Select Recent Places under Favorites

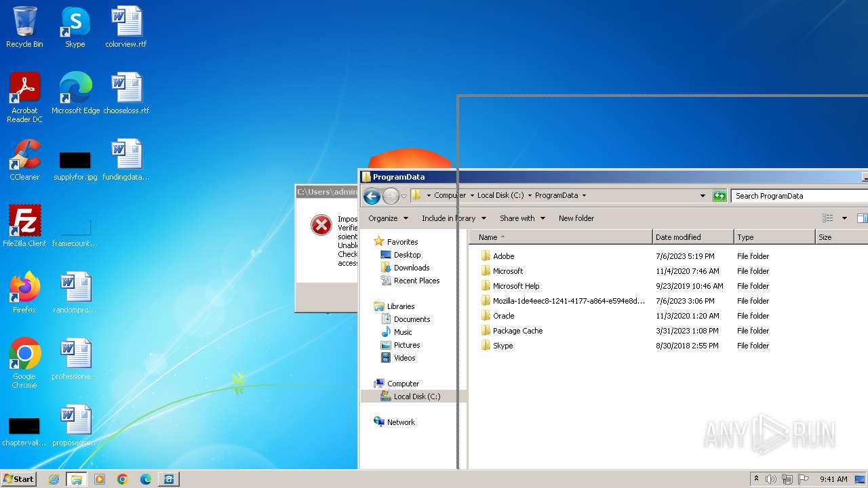point(416,281)
